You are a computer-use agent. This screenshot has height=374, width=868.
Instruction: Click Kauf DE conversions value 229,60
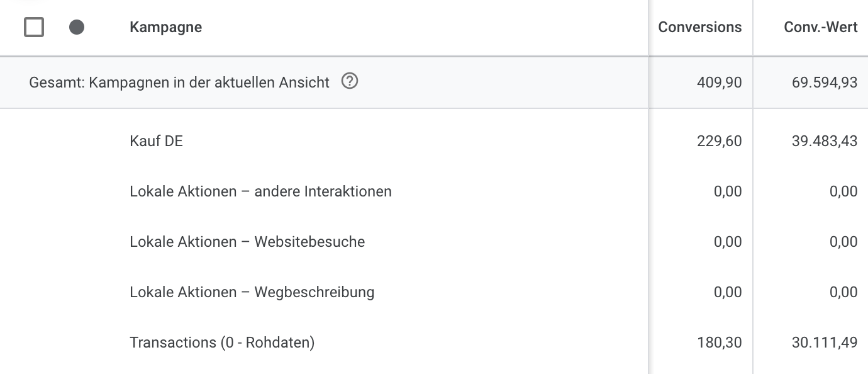720,141
